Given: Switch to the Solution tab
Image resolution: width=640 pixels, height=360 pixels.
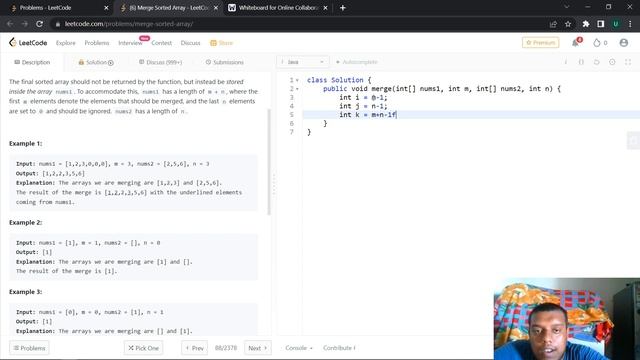Looking at the screenshot, I should click(x=96, y=62).
